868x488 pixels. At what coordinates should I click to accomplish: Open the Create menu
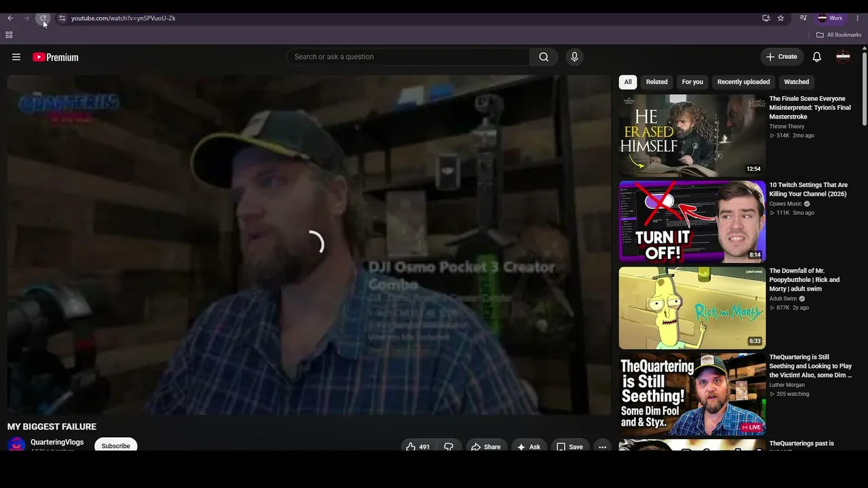[782, 57]
